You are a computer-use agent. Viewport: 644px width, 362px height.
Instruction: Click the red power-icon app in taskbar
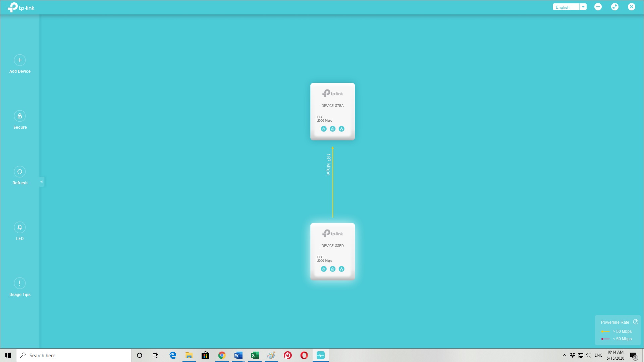tap(287, 355)
